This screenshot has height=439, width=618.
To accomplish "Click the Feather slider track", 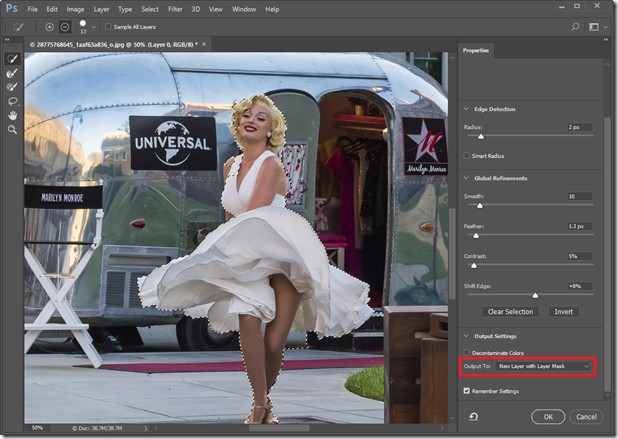I will 530,236.
